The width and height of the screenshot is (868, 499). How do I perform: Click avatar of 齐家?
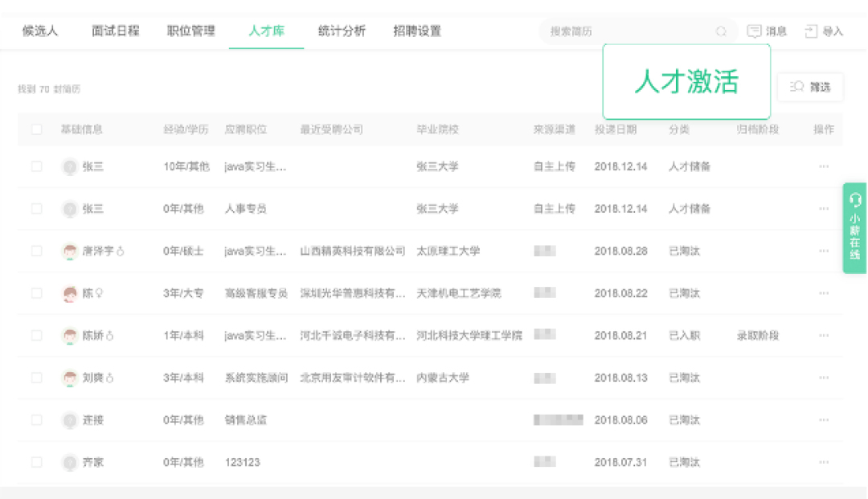tap(70, 462)
